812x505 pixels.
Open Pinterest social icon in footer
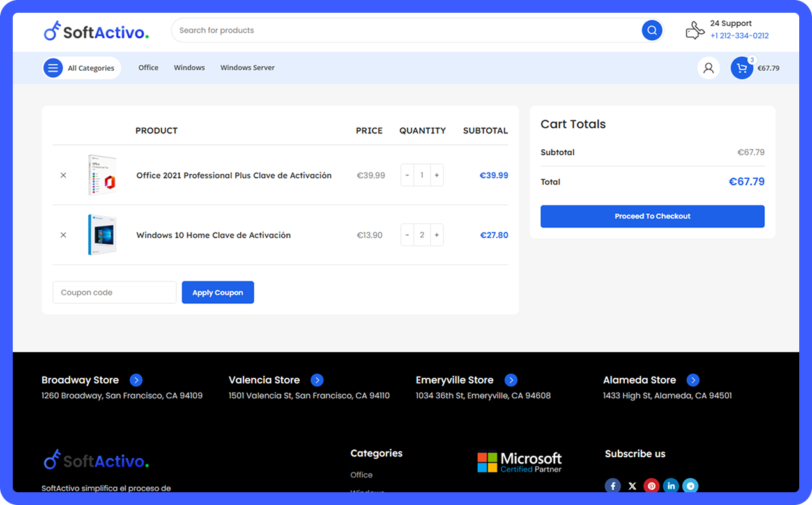click(x=652, y=486)
